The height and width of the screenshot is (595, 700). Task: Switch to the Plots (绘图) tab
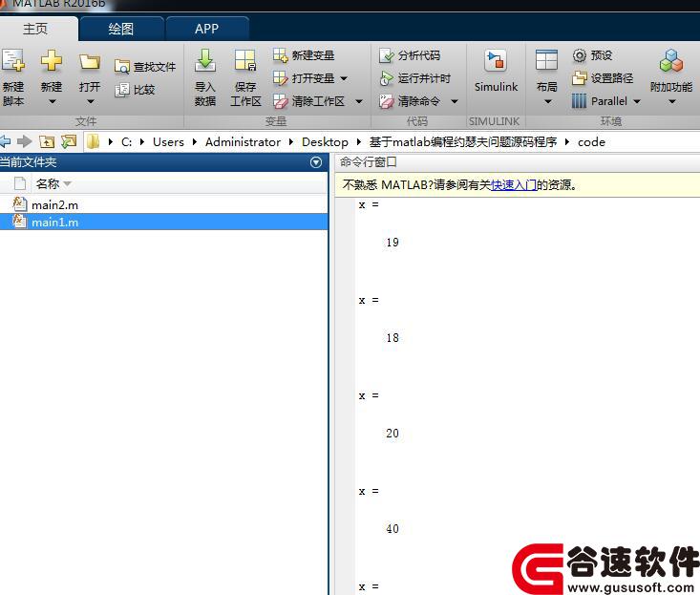(121, 29)
